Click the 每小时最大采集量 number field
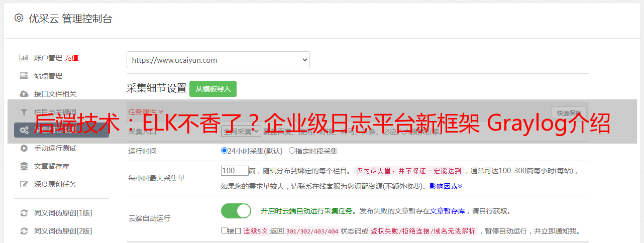Image resolution: width=644 pixels, height=243 pixels. point(235,171)
